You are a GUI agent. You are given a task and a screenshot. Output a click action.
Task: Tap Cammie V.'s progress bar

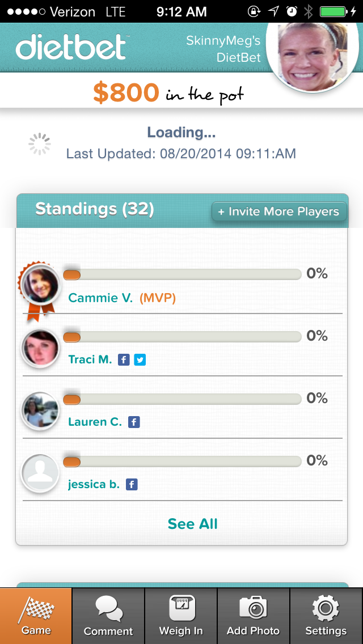click(x=182, y=274)
